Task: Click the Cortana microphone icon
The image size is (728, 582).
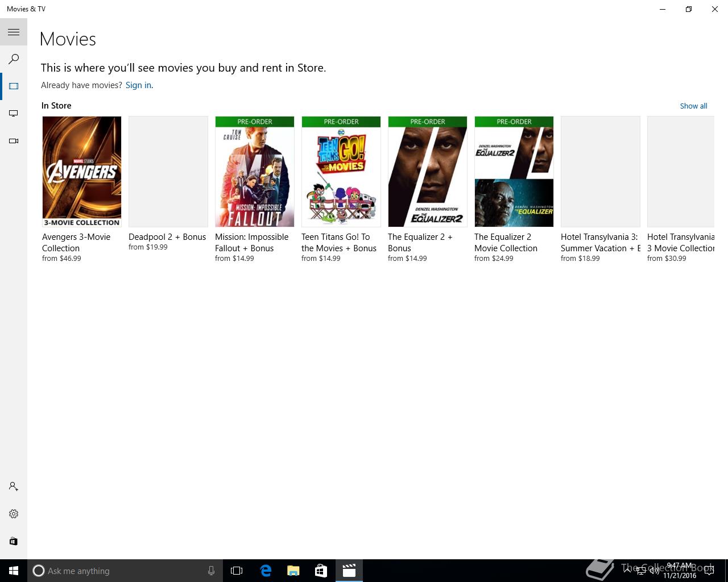Action: point(211,571)
